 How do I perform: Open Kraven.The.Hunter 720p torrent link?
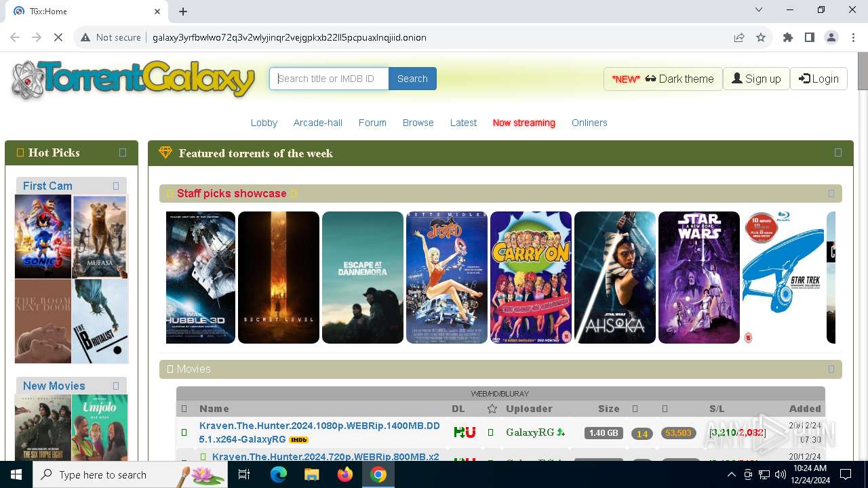[325, 456]
